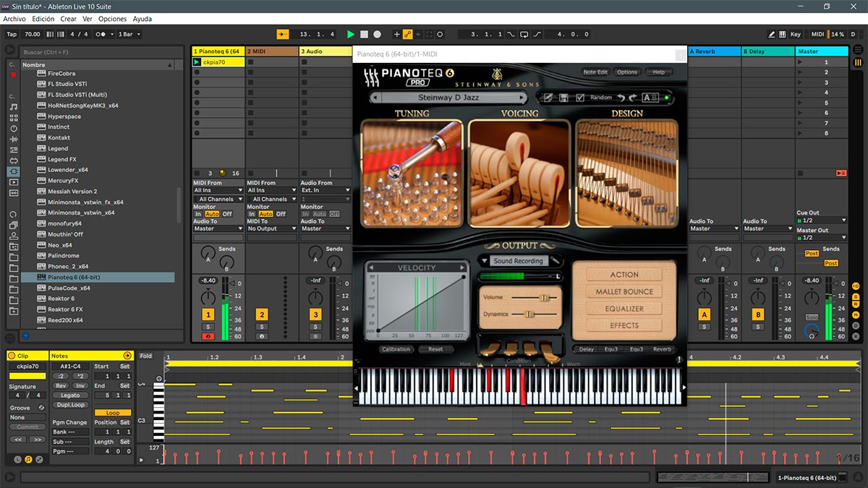Open clip color yellow dropdown
The height and width of the screenshot is (488, 868).
[x=27, y=376]
